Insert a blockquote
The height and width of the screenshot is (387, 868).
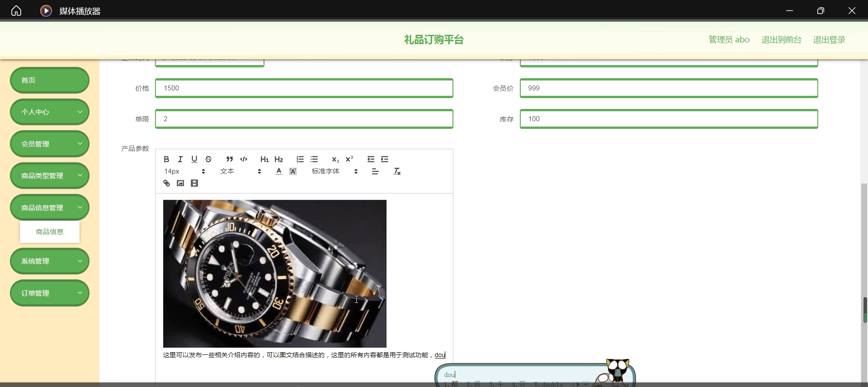click(x=230, y=159)
